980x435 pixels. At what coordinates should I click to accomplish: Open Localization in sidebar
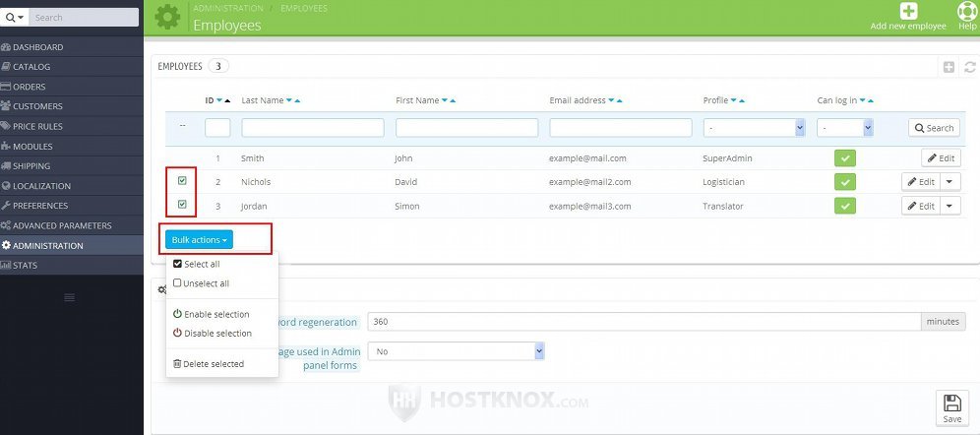72,186
